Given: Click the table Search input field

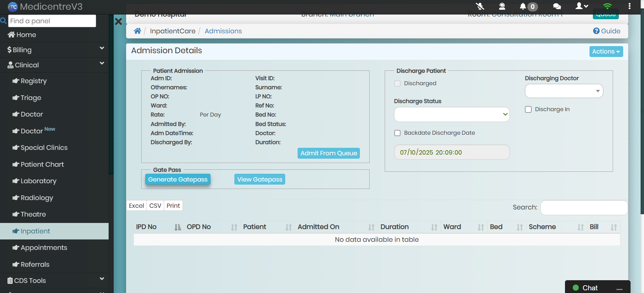Looking at the screenshot, I should 583,207.
